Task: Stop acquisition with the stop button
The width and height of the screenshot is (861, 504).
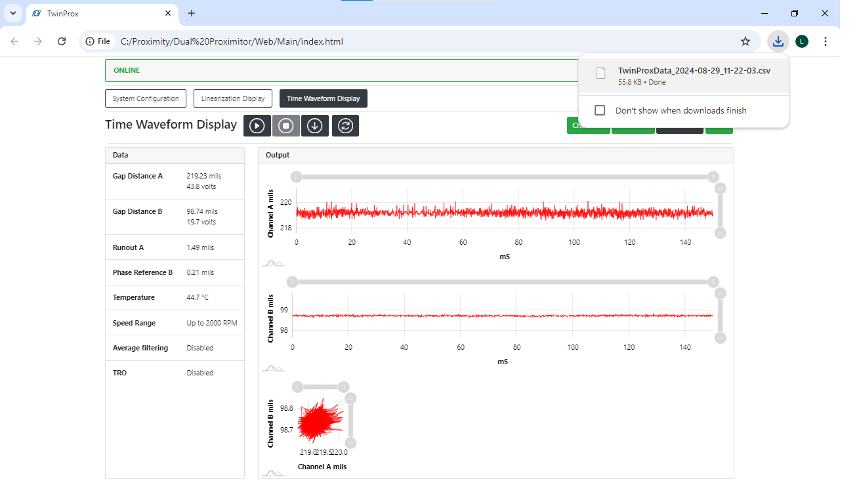Action: click(x=285, y=126)
